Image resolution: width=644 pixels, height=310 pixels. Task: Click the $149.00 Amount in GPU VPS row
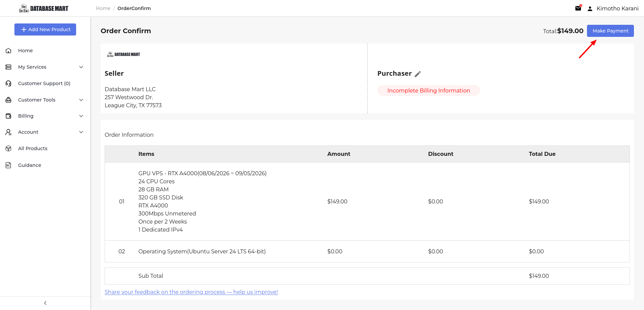click(x=337, y=201)
